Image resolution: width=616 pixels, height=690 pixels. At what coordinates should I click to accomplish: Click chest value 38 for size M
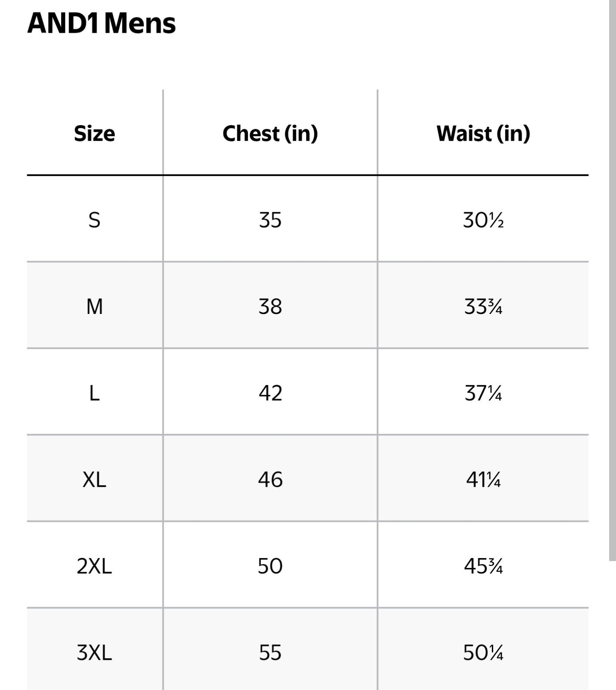click(270, 307)
